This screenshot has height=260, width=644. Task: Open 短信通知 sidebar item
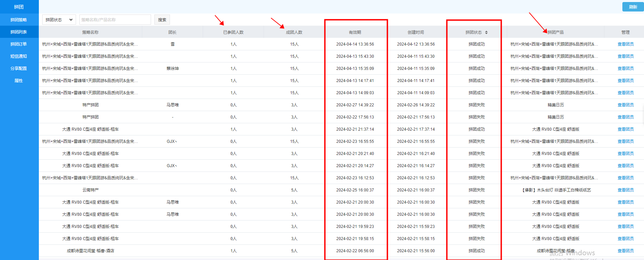click(x=19, y=56)
